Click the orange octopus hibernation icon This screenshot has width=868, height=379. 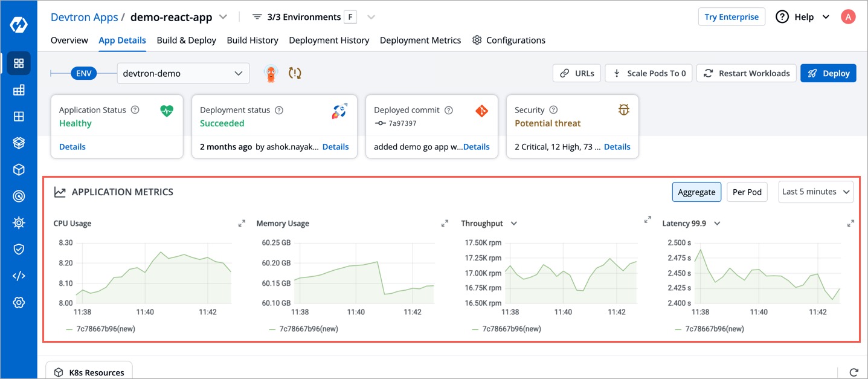[x=270, y=73]
